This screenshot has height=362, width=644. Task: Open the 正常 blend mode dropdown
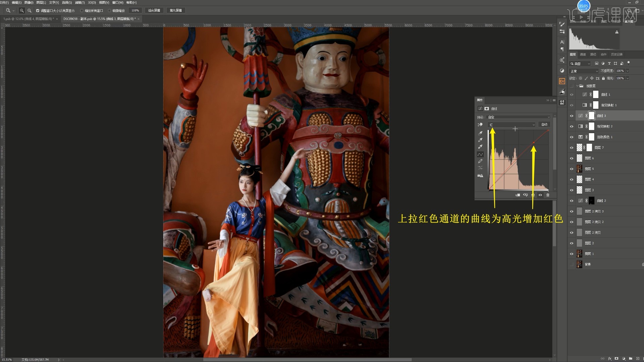(584, 71)
